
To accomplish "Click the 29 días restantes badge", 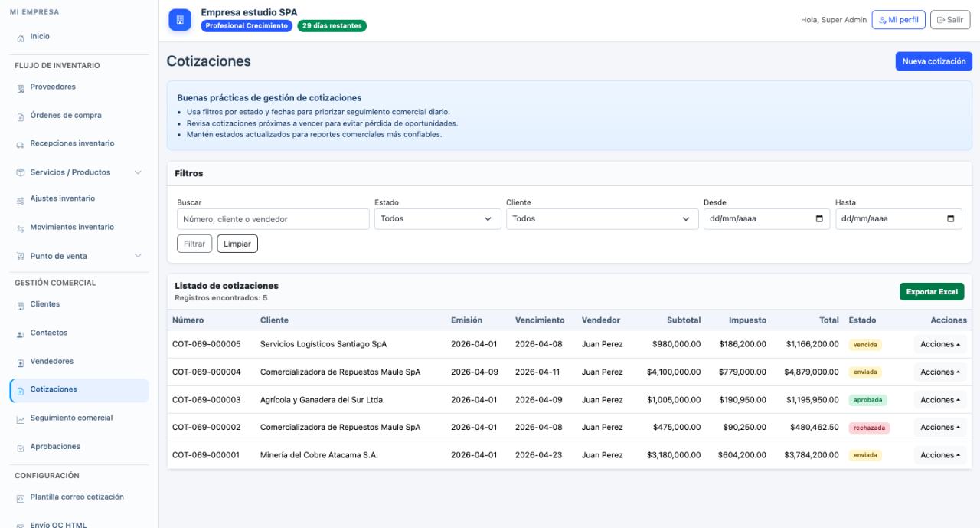I will point(332,26).
